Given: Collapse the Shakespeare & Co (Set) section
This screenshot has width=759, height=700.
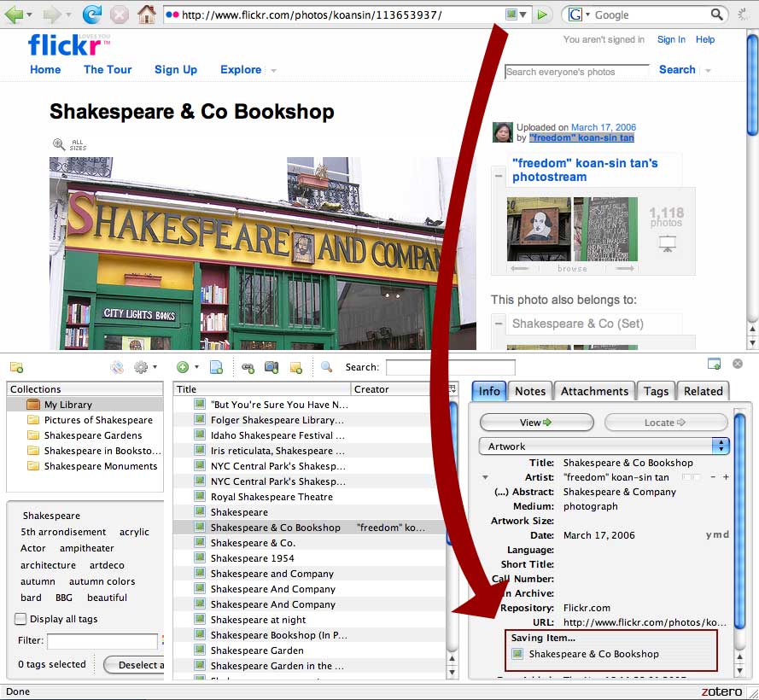Looking at the screenshot, I should (x=499, y=323).
